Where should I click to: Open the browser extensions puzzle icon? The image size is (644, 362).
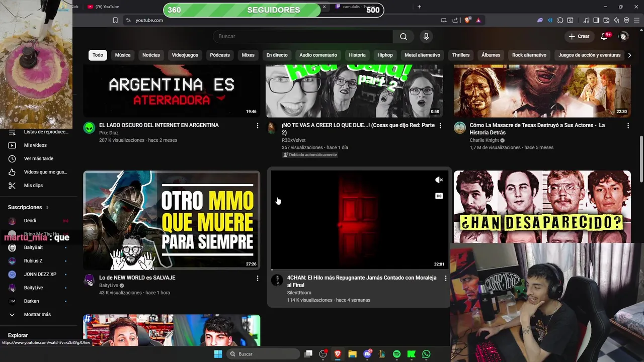560,20
